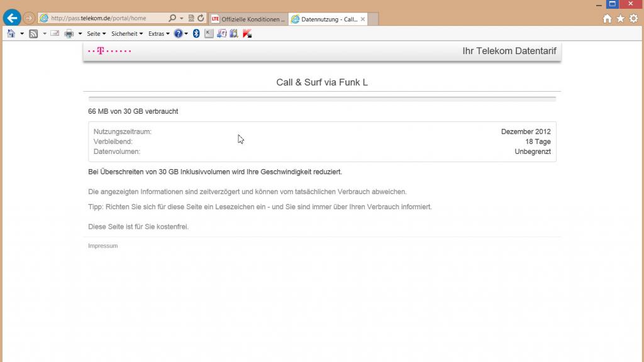The image size is (644, 362).
Task: Click the Read mail envelope icon
Action: (x=55, y=34)
